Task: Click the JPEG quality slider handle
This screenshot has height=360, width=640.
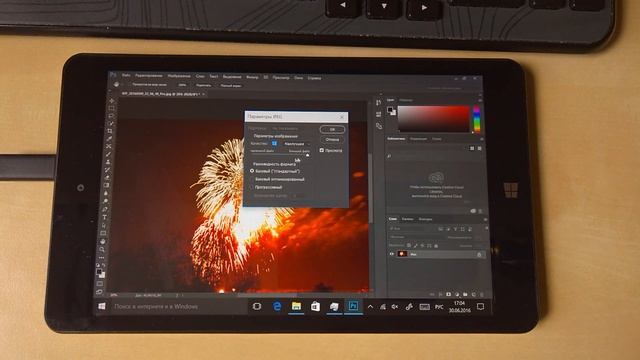Action: coord(307,155)
